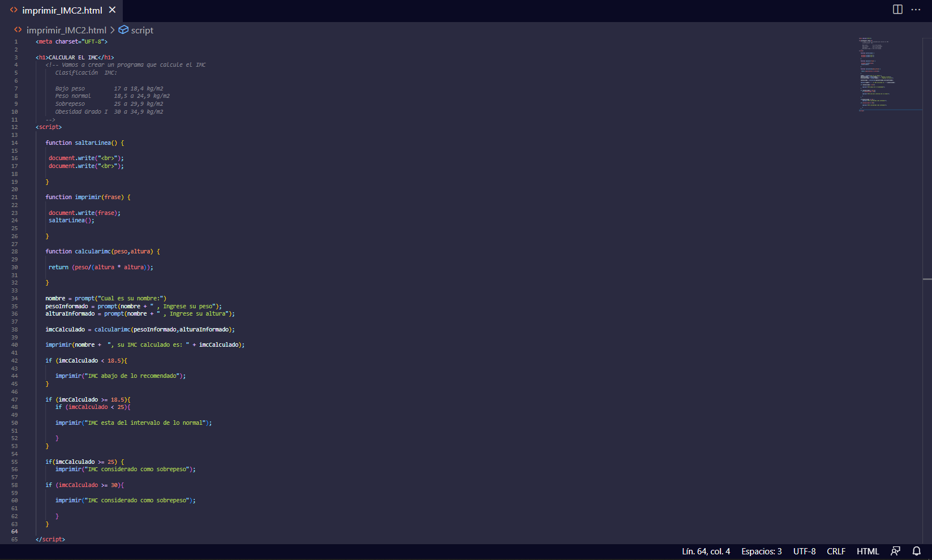Click the feedback icon in status bar
The image size is (932, 560).
point(895,552)
